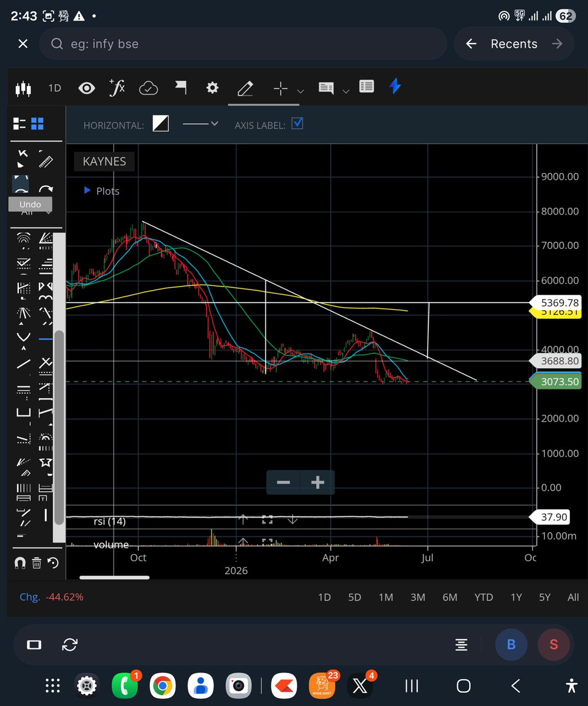588x706 pixels.
Task: Open chart settings gear
Action: pos(212,88)
